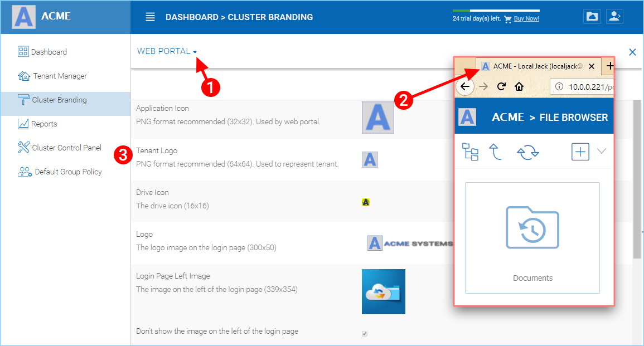Click the Tenant Manager house icon

pyautogui.click(x=24, y=76)
